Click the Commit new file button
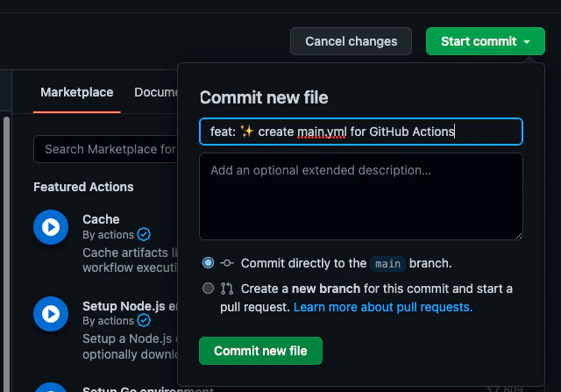 pyautogui.click(x=260, y=351)
